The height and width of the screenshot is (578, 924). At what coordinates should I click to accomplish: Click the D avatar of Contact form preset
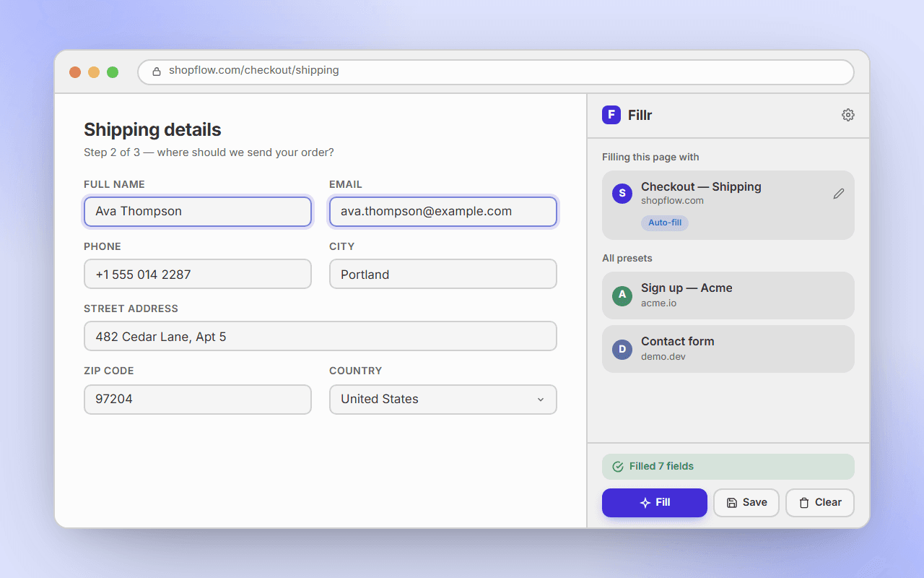coord(622,350)
